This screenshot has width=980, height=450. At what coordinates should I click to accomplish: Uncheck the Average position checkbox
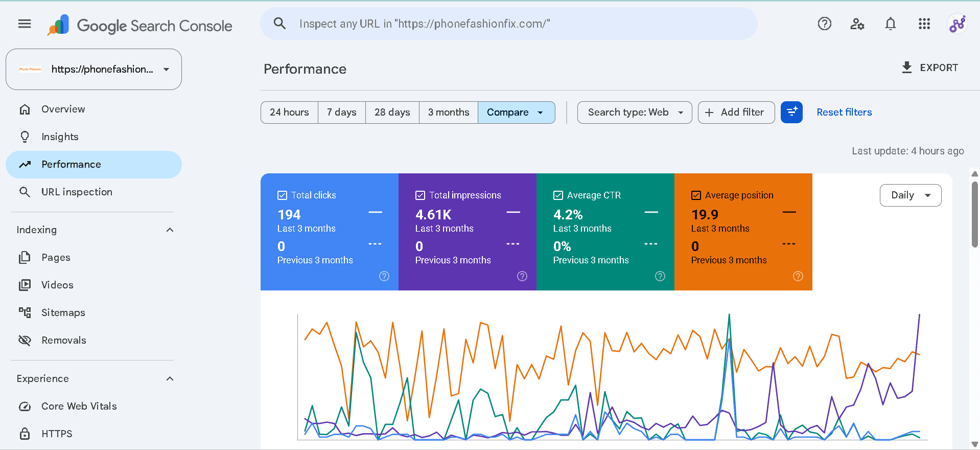[696, 195]
